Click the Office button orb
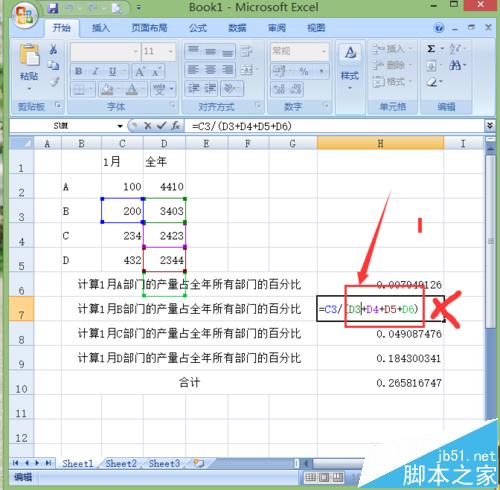Viewport: 500px width, 490px height. [24, 15]
